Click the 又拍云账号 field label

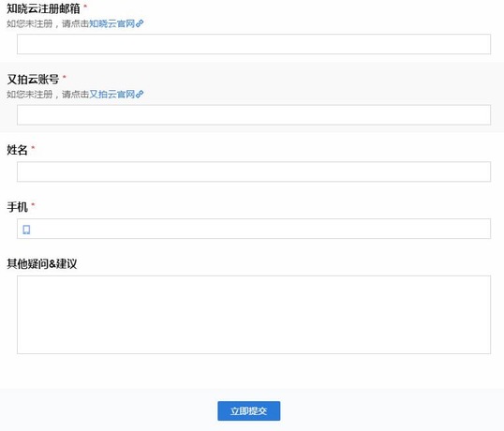pos(33,80)
